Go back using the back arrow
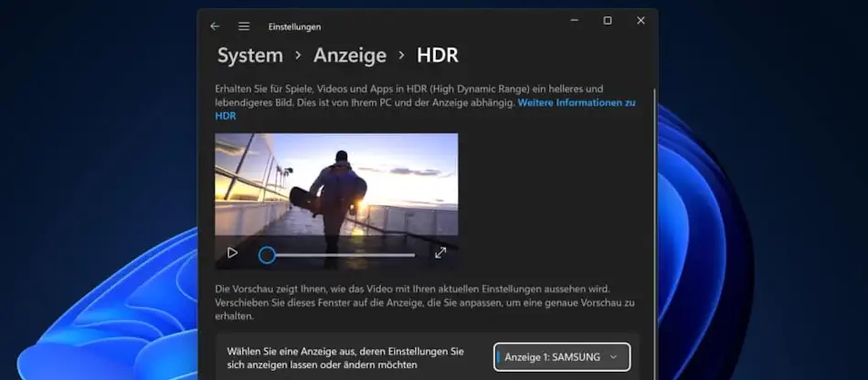868x380 pixels. pyautogui.click(x=215, y=26)
